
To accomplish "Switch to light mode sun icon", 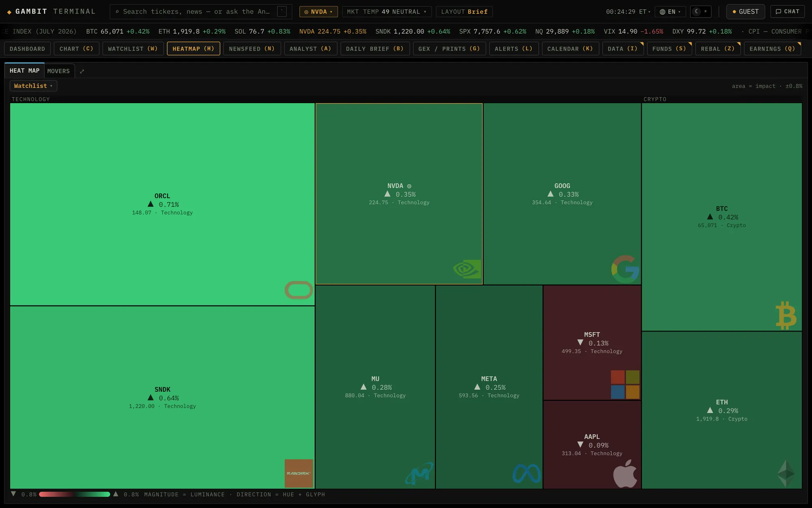I will (x=706, y=11).
